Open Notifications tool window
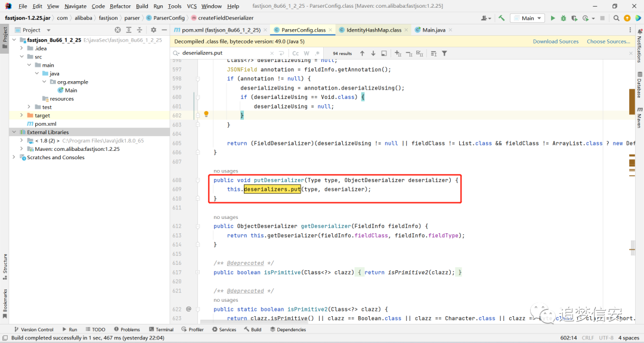The width and height of the screenshot is (644, 343). coord(639,46)
